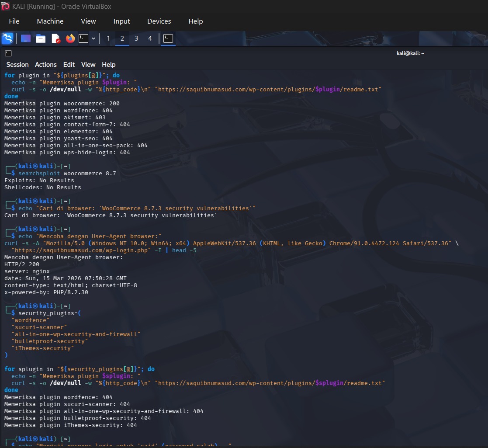Click the 'HTTP/2 200' response line
The height and width of the screenshot is (448, 488).
(22, 264)
